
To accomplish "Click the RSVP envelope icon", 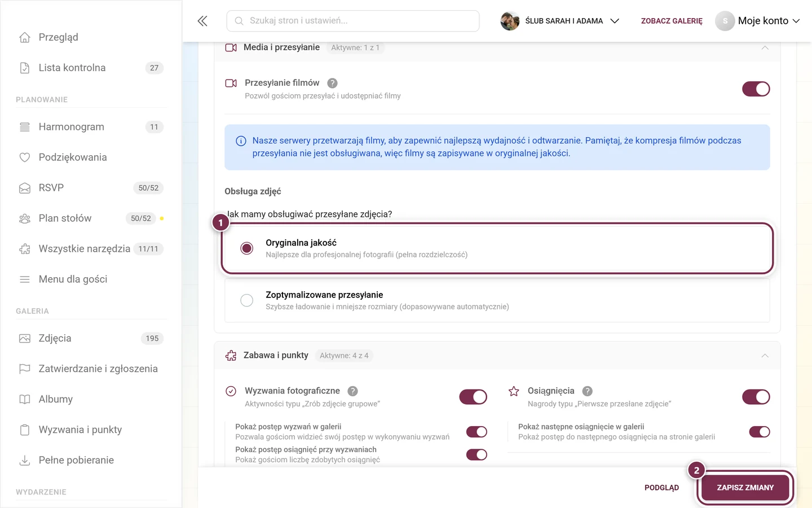I will [25, 188].
